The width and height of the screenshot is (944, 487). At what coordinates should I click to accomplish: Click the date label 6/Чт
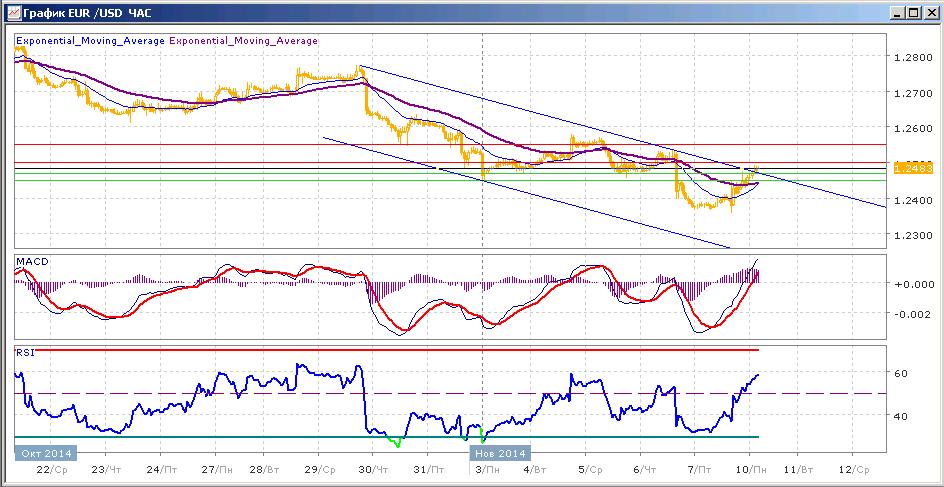(x=644, y=470)
